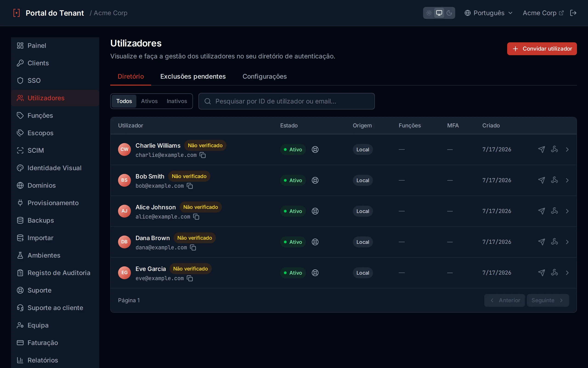Click send icon for Dana Brown
The height and width of the screenshot is (368, 588).
point(541,242)
